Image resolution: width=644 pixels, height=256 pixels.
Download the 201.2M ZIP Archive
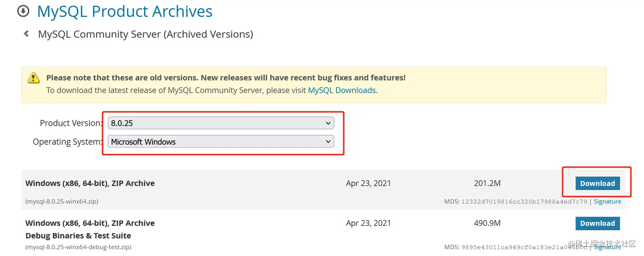tap(598, 183)
